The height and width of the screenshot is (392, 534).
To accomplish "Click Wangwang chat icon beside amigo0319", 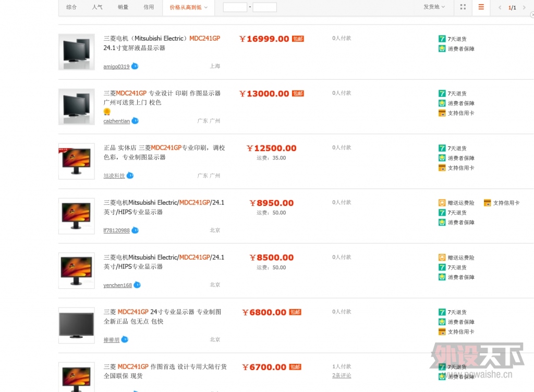I will click(135, 66).
